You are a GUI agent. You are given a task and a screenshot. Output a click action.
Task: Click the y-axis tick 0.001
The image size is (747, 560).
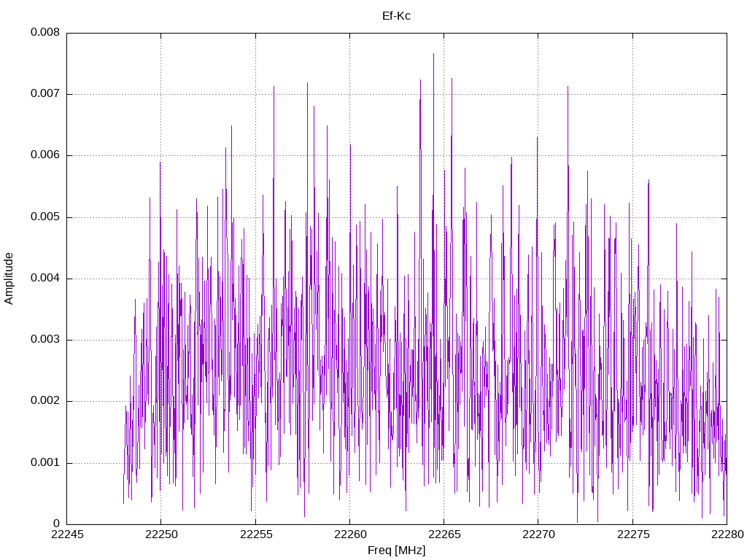coord(45,462)
